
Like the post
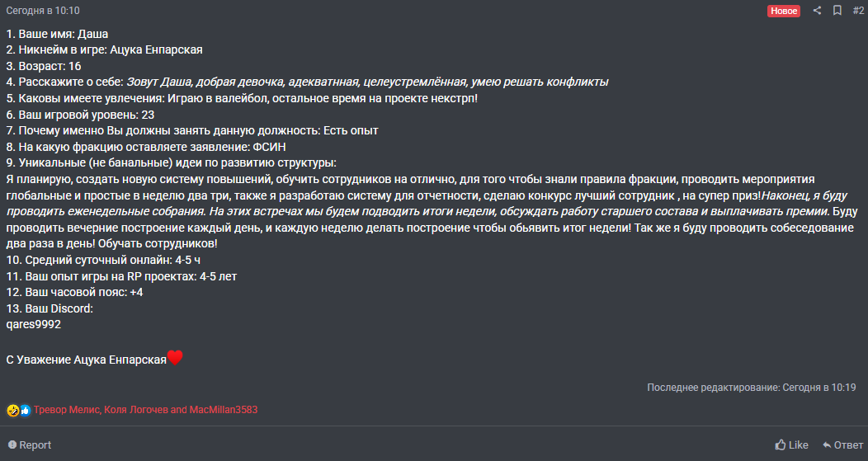click(x=791, y=445)
